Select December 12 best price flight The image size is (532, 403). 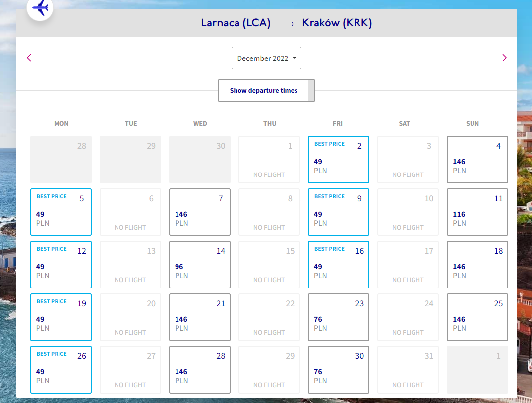point(60,265)
